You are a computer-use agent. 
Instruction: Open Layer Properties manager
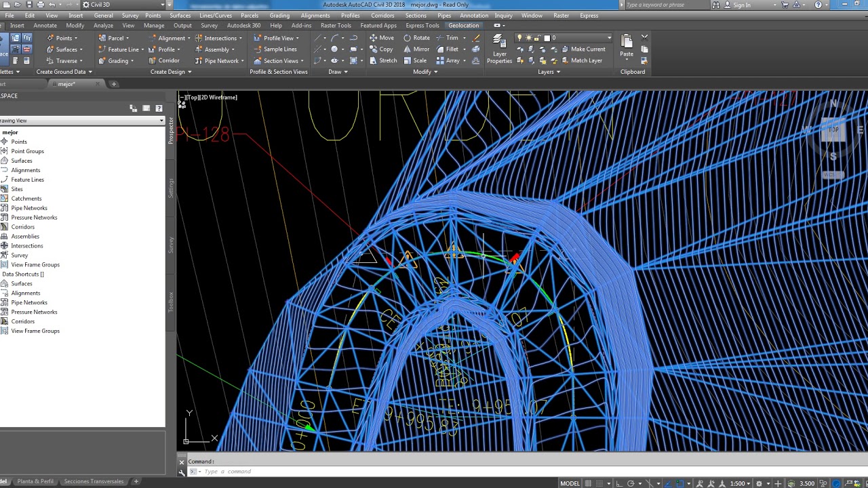coord(499,49)
